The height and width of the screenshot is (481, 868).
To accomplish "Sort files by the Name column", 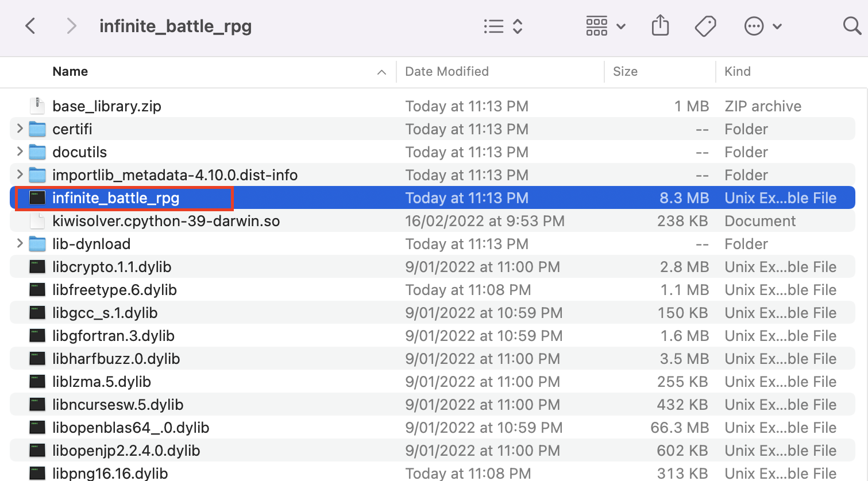I will 70,72.
